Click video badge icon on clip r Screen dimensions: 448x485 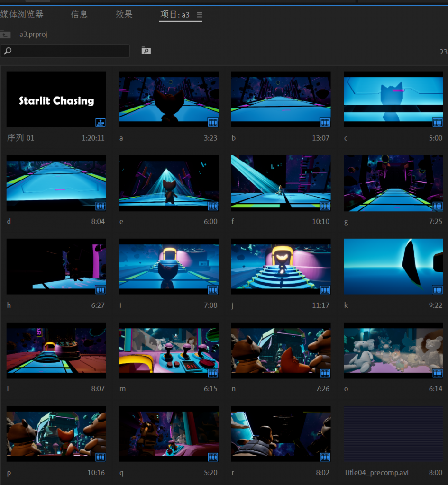pyautogui.click(x=325, y=457)
